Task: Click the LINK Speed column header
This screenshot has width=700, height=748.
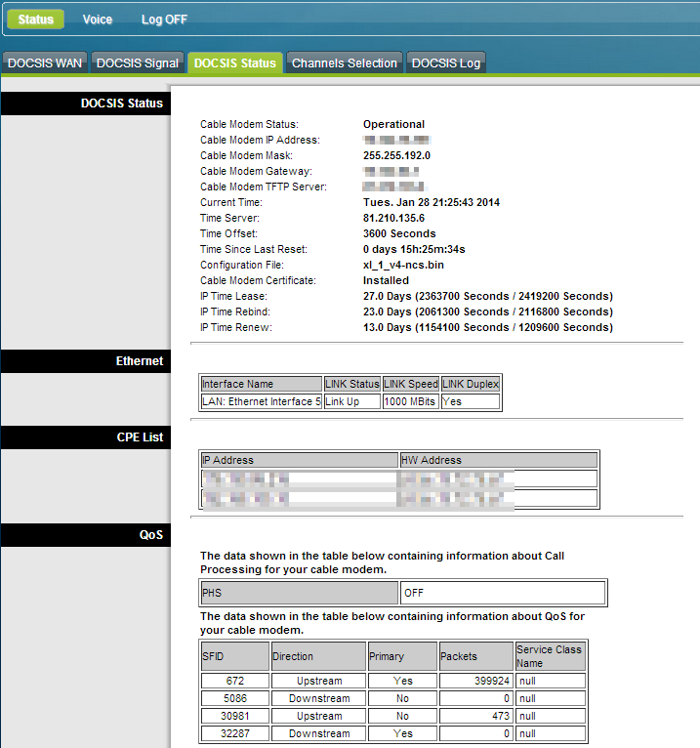Action: click(411, 385)
